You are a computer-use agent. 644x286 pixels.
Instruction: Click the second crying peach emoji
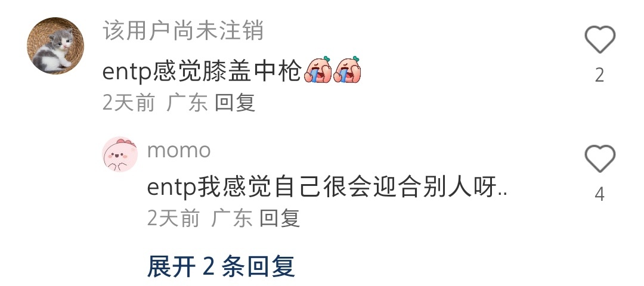[347, 70]
